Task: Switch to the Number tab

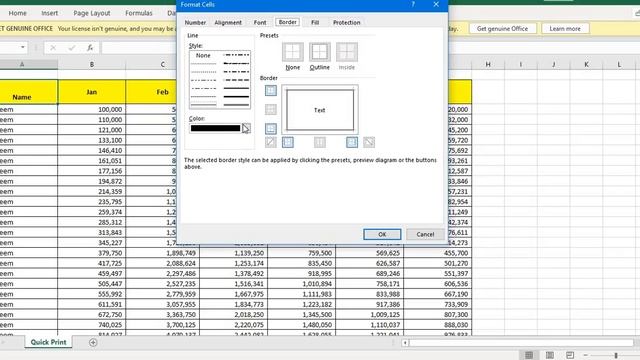Action: 195,22
